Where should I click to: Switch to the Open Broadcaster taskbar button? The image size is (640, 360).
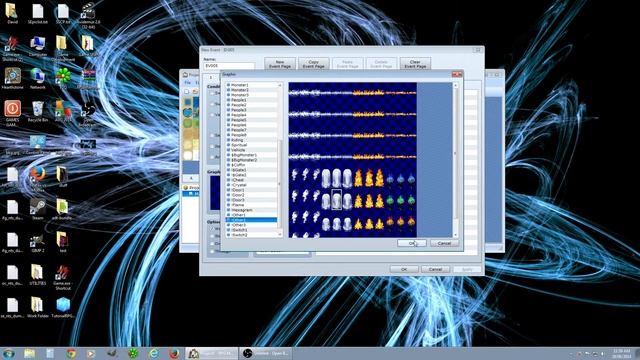266,353
